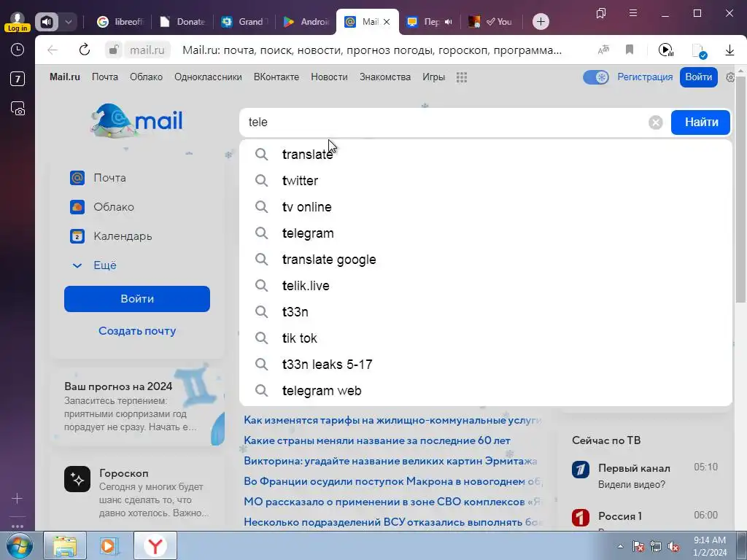Click the Регистрация link
The image size is (747, 560).
click(x=645, y=77)
